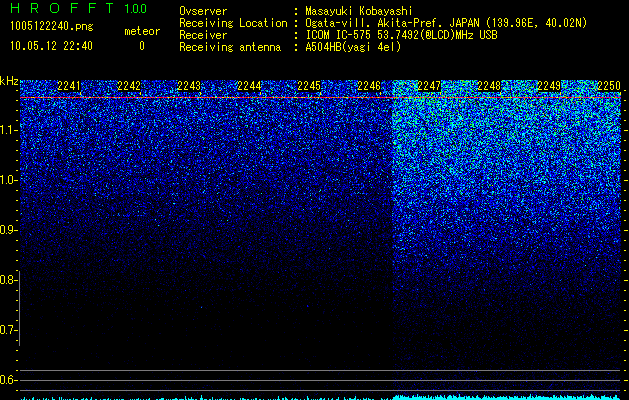Click the meteor count value 0
The width and height of the screenshot is (629, 400).
coord(142,46)
